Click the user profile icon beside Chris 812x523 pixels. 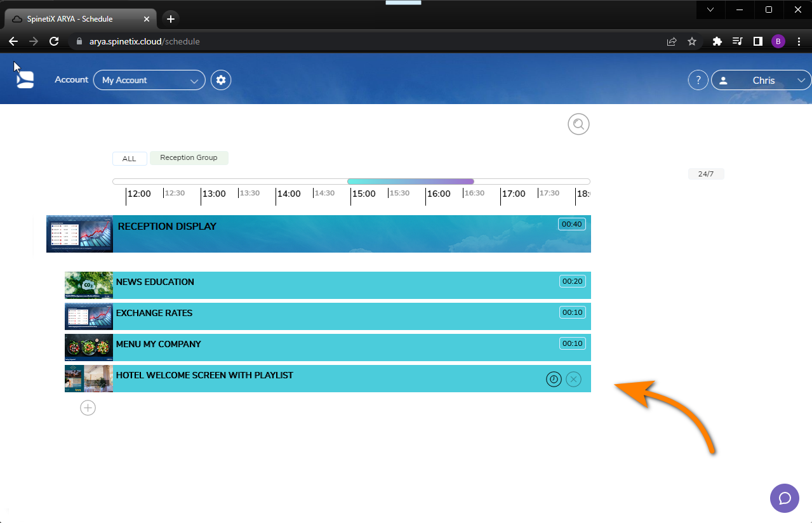[x=723, y=80]
